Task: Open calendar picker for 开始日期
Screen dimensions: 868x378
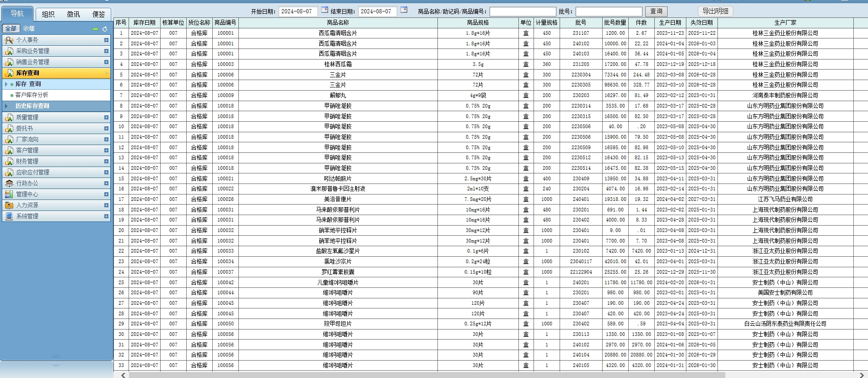Action: pyautogui.click(x=324, y=10)
